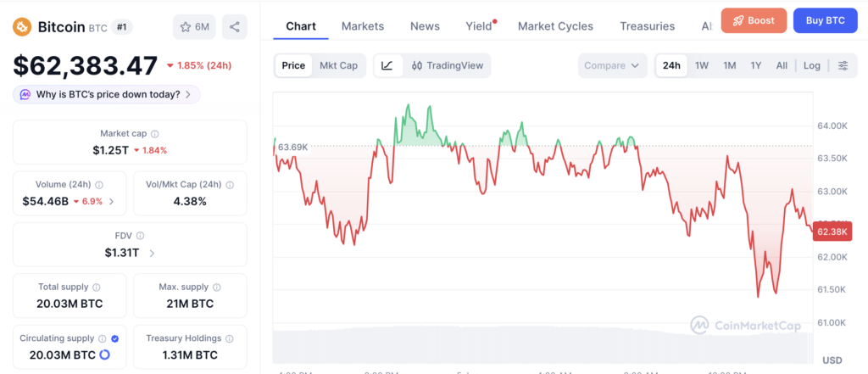The height and width of the screenshot is (374, 868).
Task: Click the Bitcoin logo icon
Action: coord(23,26)
